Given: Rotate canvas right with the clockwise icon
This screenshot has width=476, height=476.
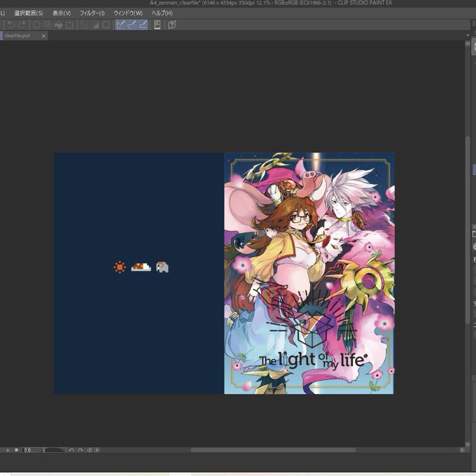Looking at the screenshot, I should 80,450.
